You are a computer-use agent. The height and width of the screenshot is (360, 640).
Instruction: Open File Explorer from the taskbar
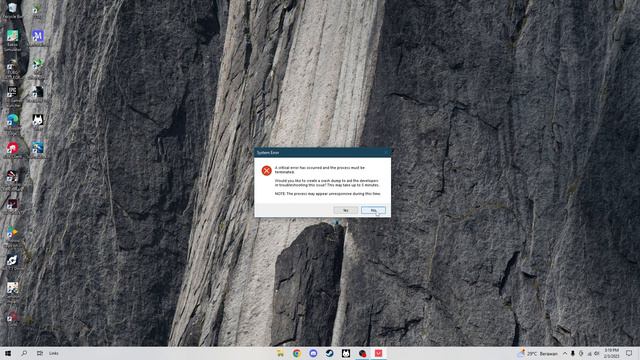tap(280, 353)
